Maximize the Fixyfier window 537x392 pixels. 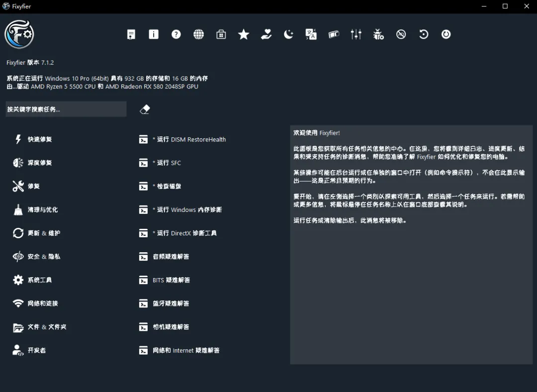[505, 6]
